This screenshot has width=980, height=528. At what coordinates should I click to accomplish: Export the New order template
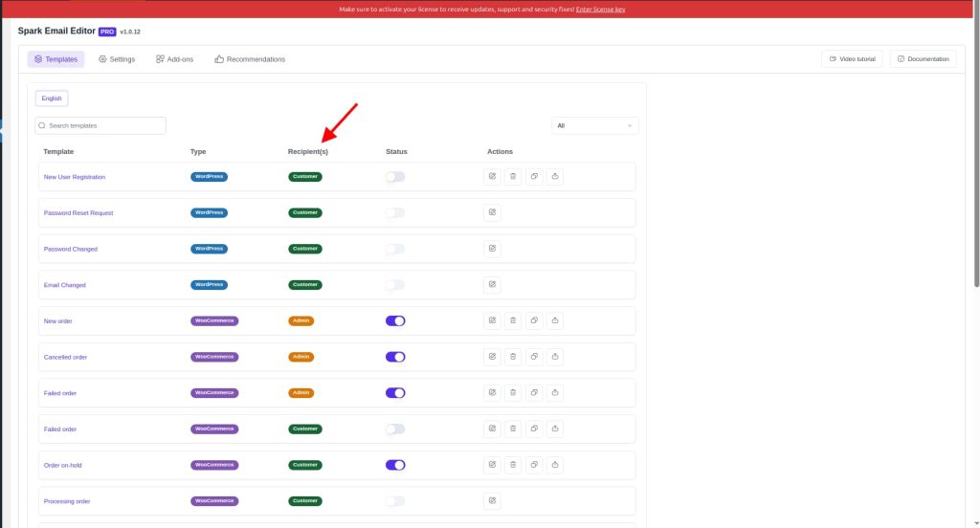[x=555, y=320]
